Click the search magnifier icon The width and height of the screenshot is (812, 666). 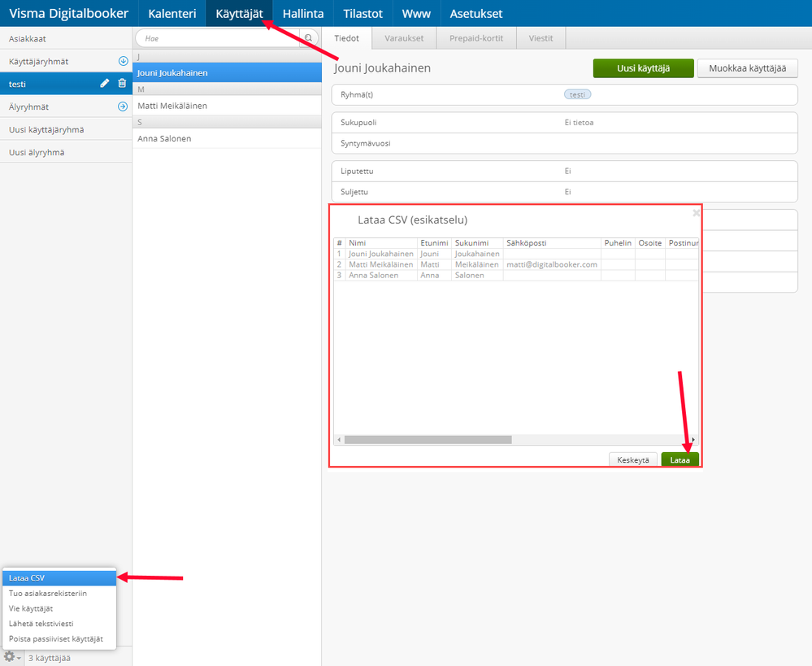tap(309, 38)
